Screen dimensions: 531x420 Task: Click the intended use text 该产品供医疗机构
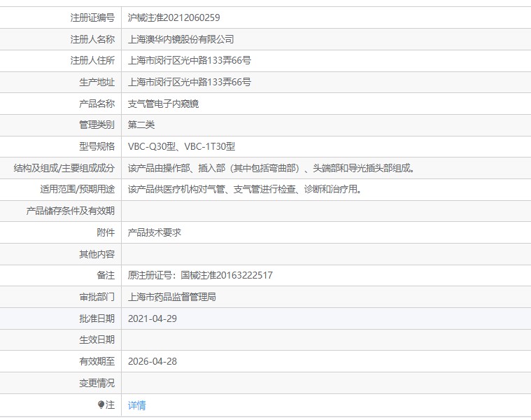coord(245,189)
